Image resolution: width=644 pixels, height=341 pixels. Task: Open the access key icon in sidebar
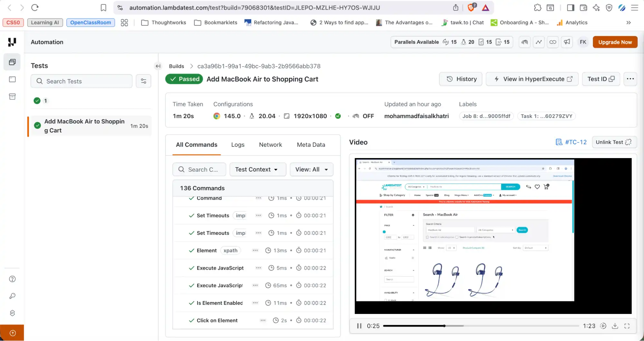click(x=12, y=296)
